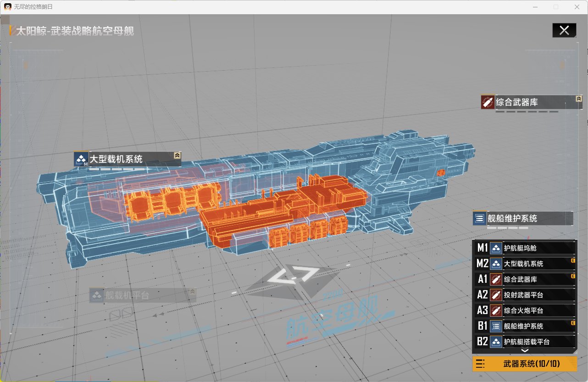Toggle the E badge on B1 舰船维护系统
The image size is (588, 382).
(x=573, y=323)
